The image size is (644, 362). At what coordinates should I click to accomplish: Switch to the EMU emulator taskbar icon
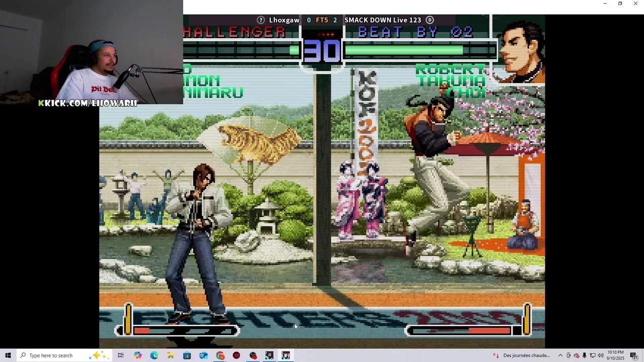[286, 355]
